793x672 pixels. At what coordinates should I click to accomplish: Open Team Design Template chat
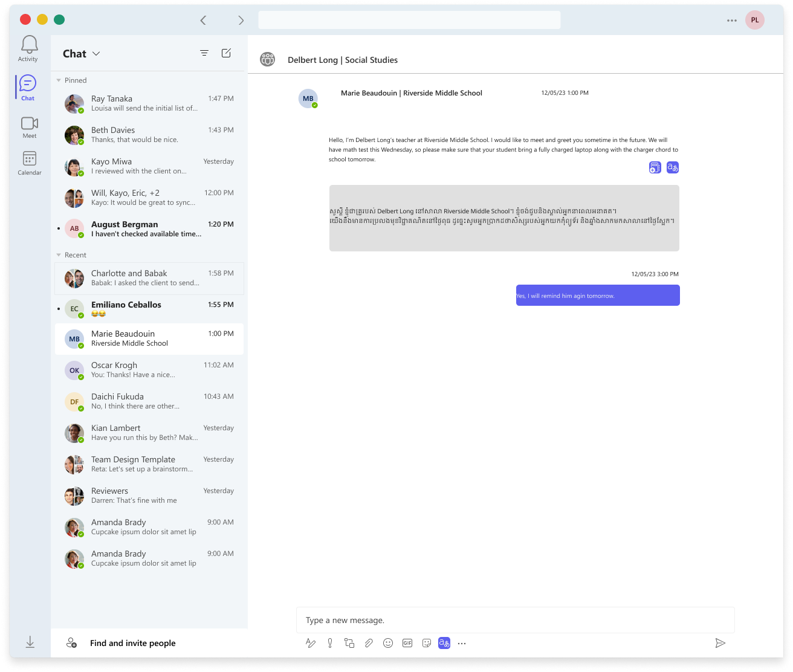pos(149,464)
